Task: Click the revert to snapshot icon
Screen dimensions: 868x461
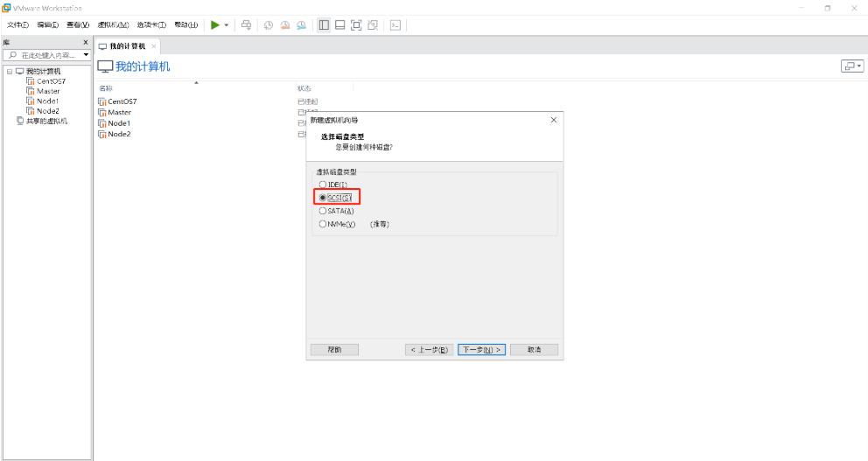Action: [x=285, y=24]
